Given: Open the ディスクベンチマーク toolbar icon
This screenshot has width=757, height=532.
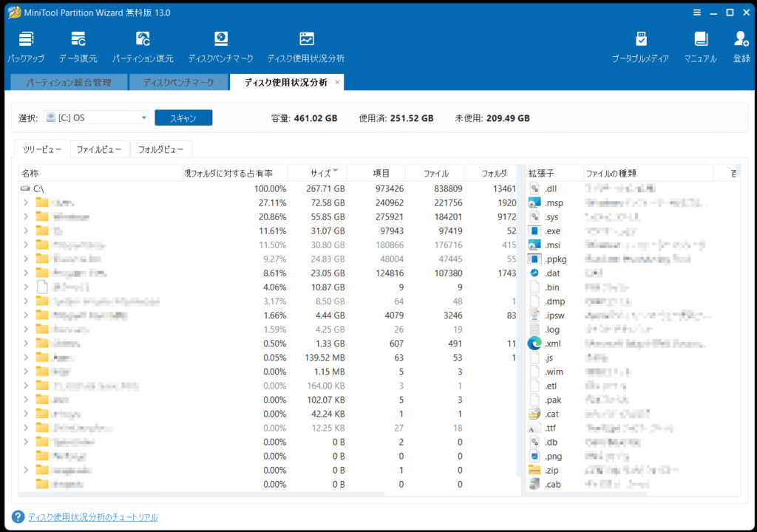Looking at the screenshot, I should coord(220,46).
